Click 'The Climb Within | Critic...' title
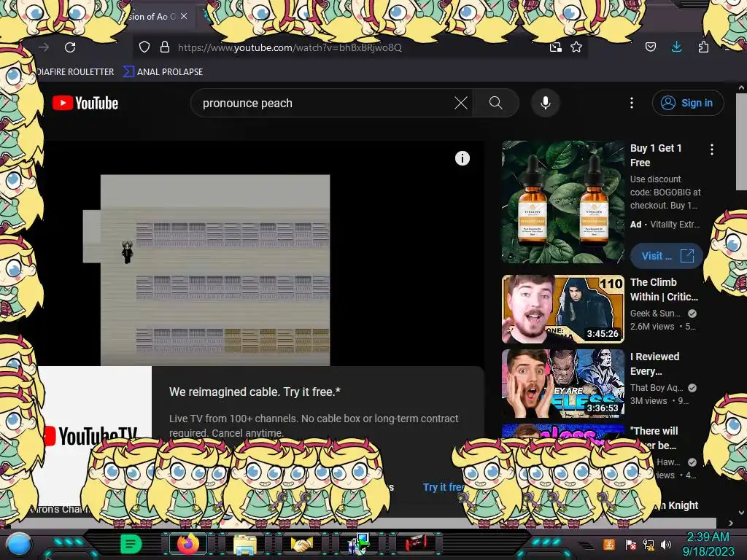The image size is (747, 560). click(664, 289)
